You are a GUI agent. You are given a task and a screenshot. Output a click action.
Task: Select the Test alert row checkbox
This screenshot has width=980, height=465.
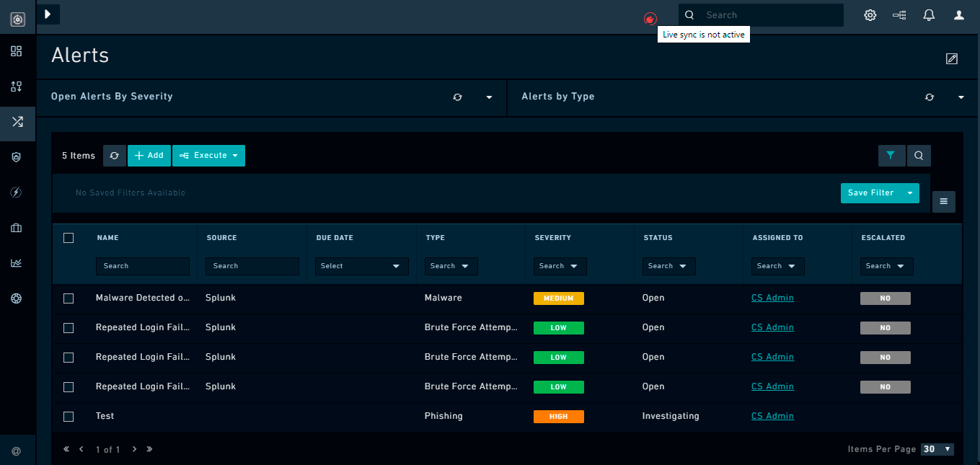coord(69,417)
